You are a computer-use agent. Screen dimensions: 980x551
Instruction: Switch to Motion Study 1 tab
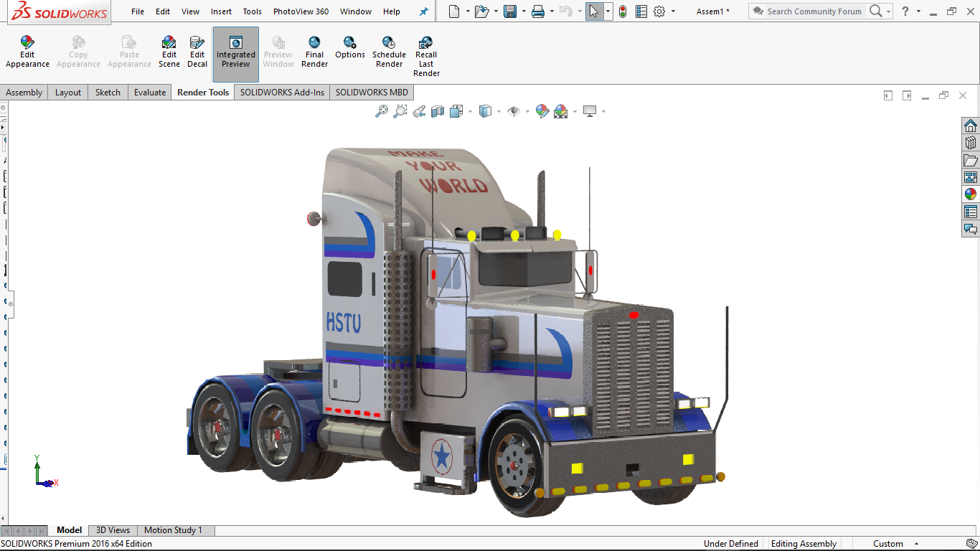(173, 530)
